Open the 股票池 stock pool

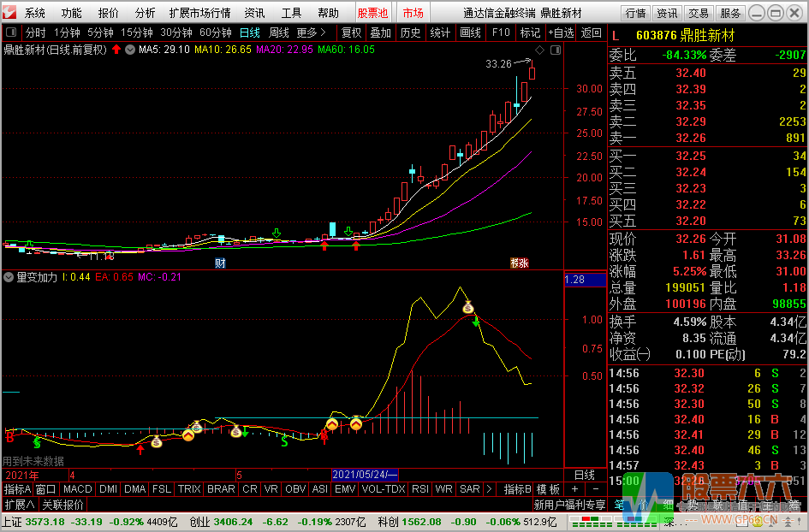tap(372, 13)
